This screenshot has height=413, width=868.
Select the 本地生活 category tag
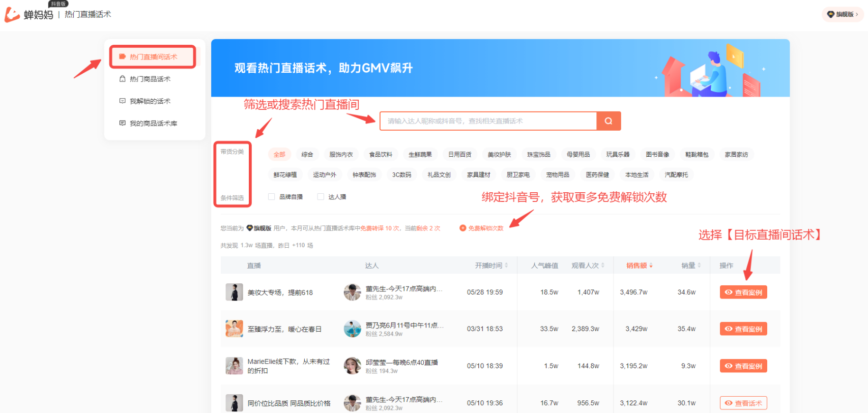coord(637,174)
